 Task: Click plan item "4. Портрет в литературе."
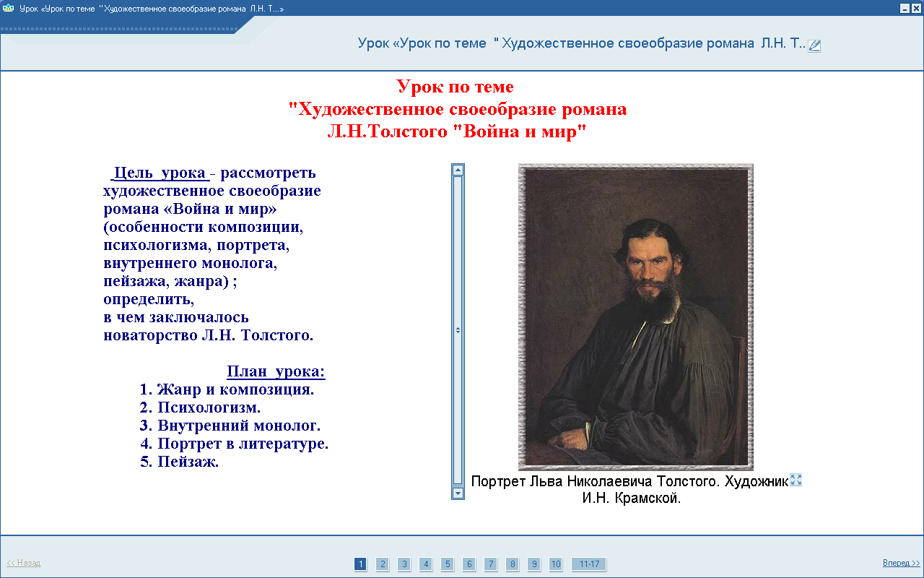(x=235, y=444)
